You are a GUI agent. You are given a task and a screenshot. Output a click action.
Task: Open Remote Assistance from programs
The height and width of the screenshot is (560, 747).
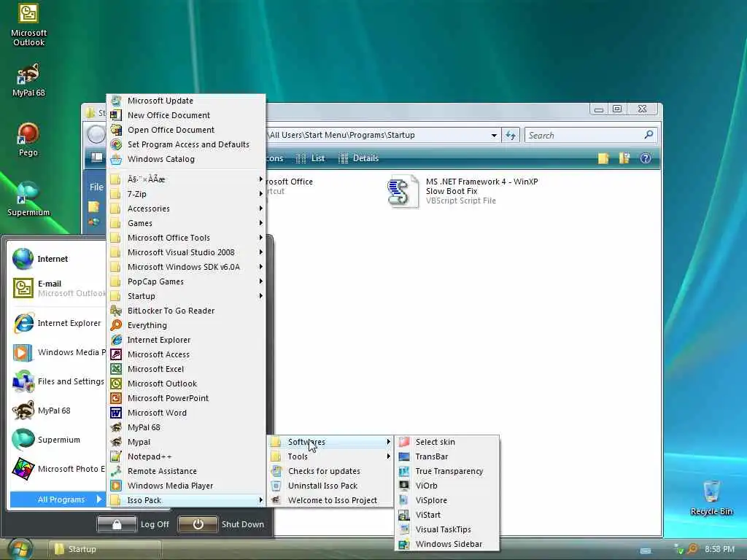186,472
